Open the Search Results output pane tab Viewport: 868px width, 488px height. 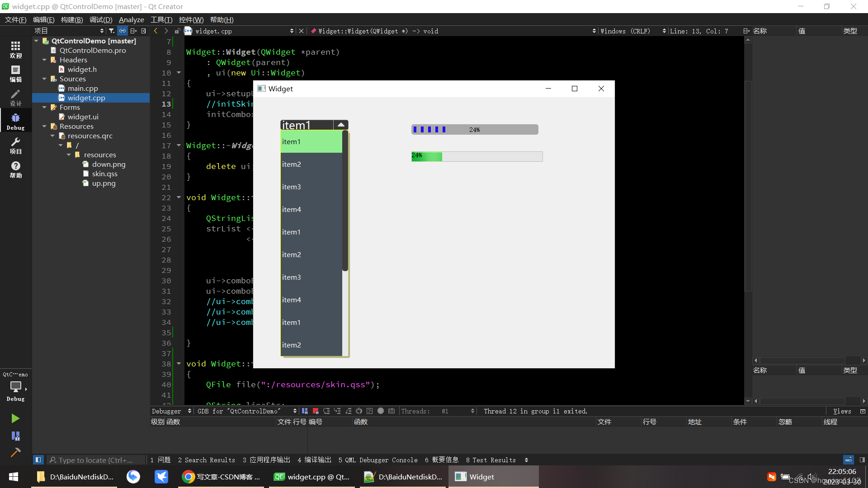point(207,460)
